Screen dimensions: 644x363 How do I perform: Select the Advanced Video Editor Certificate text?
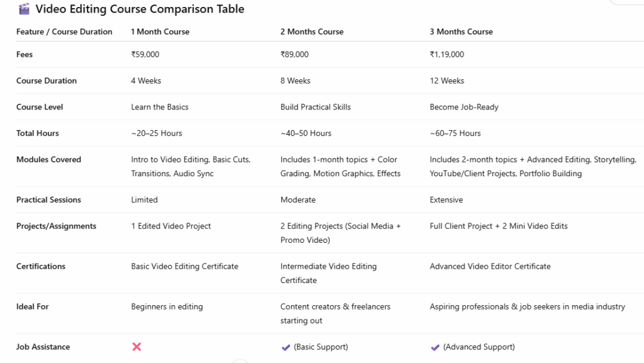[x=490, y=266]
